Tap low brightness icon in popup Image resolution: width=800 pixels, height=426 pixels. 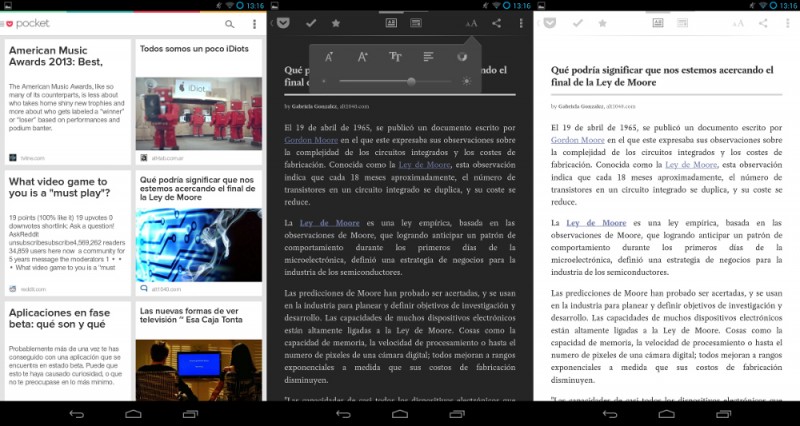(323, 82)
